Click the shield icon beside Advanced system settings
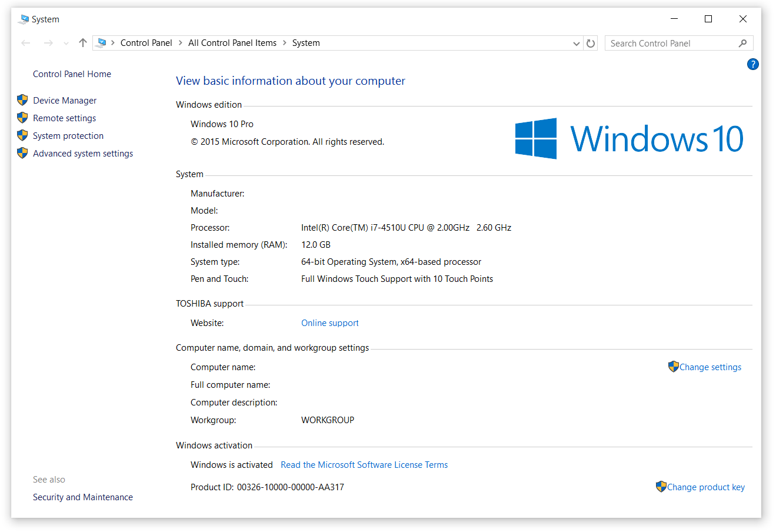776x532 pixels. tap(22, 153)
